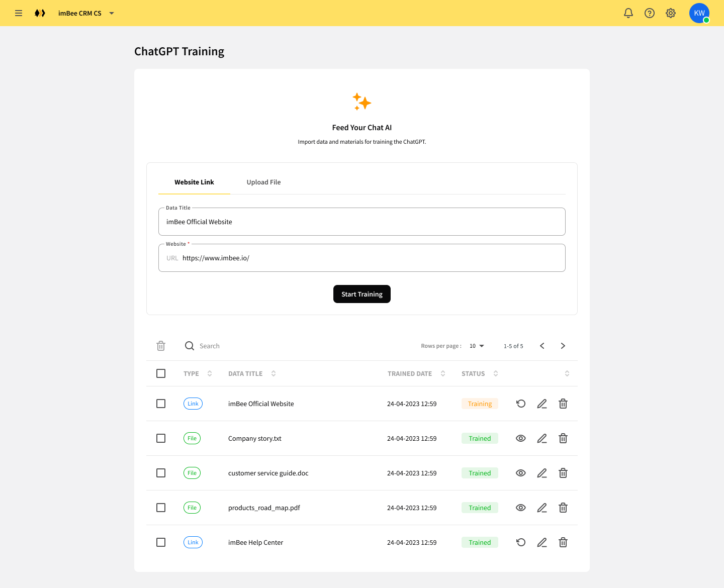724x588 pixels.
Task: Open the help question mark icon
Action: pyautogui.click(x=650, y=13)
